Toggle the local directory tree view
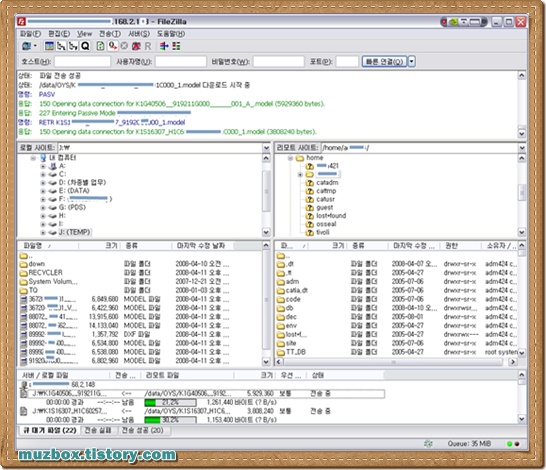 coord(61,46)
